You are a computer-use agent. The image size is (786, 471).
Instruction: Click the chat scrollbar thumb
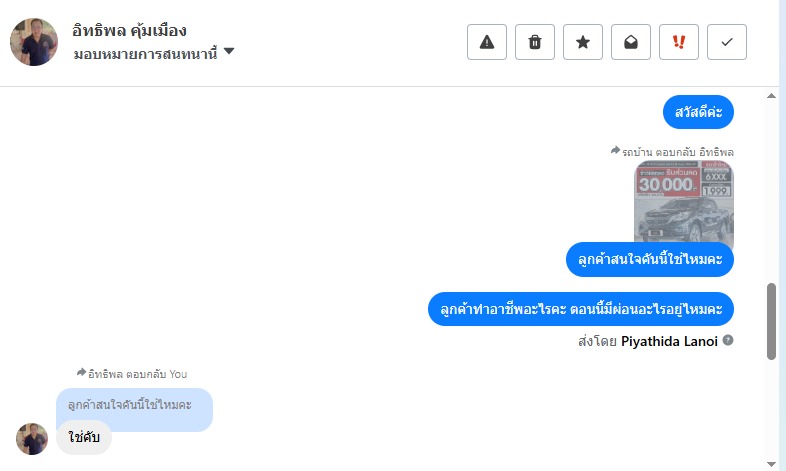coord(771,320)
